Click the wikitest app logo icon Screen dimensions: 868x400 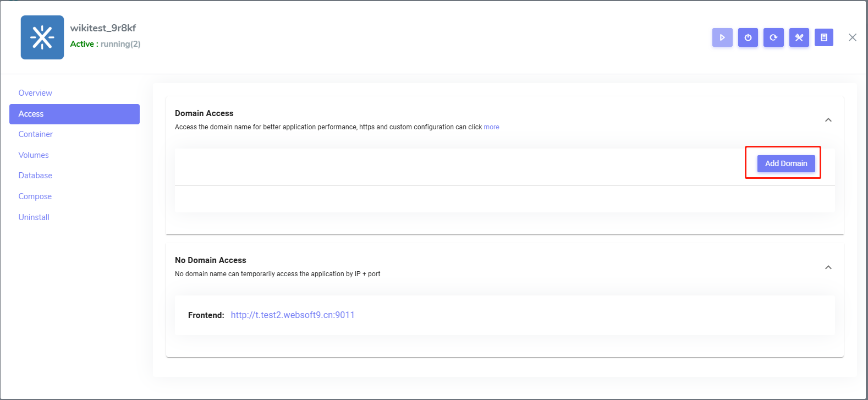(x=42, y=37)
